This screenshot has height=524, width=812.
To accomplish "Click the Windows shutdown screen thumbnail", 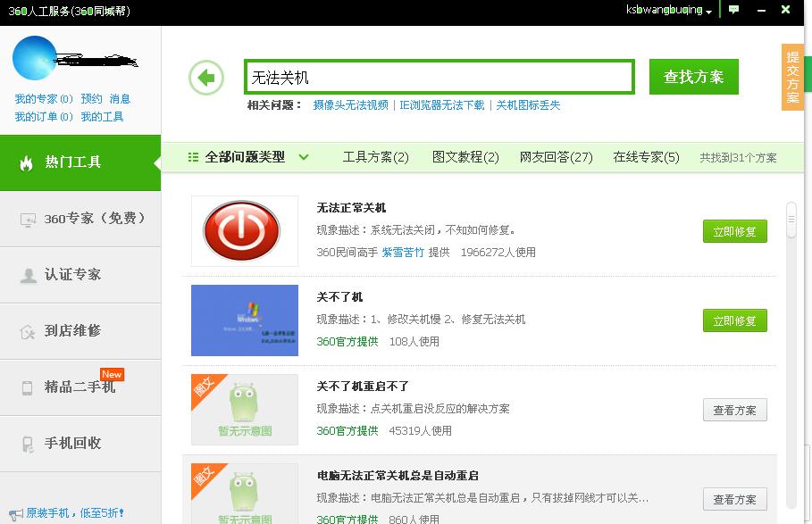I will (245, 320).
